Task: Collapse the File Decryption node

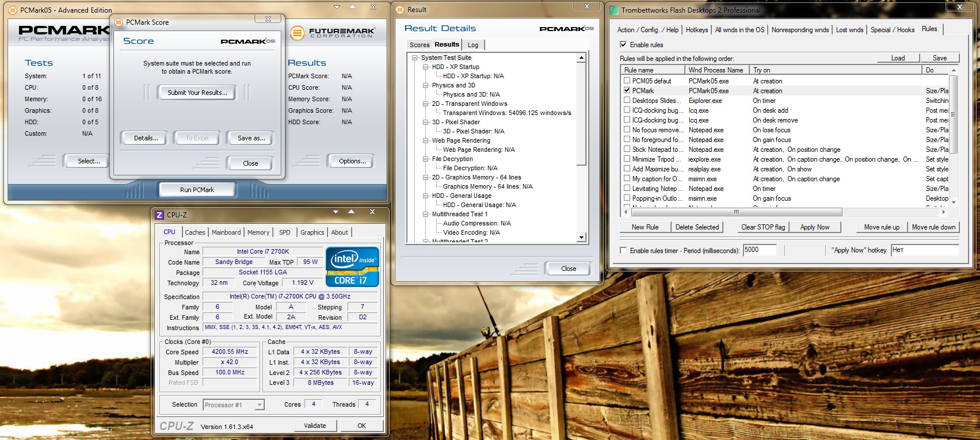Action: tap(426, 159)
